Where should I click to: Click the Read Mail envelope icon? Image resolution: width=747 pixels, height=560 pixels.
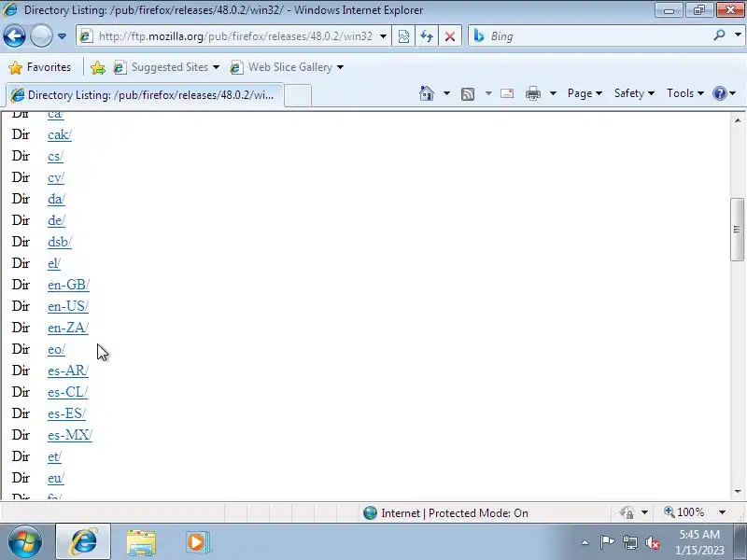(507, 93)
